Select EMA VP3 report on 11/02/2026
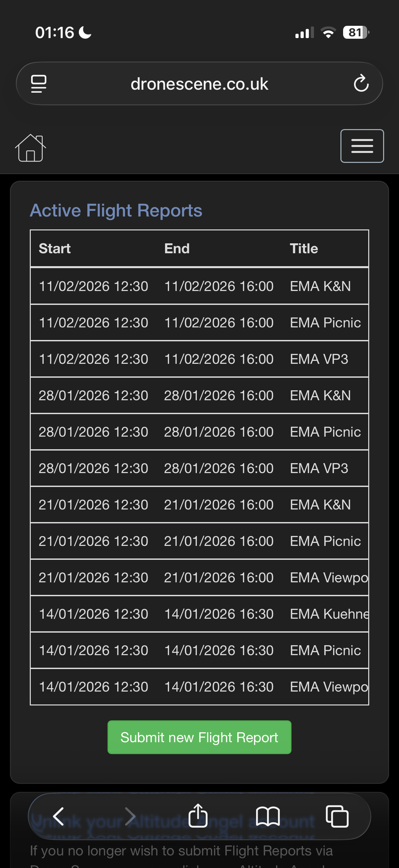Viewport: 399px width, 868px height. (x=319, y=359)
